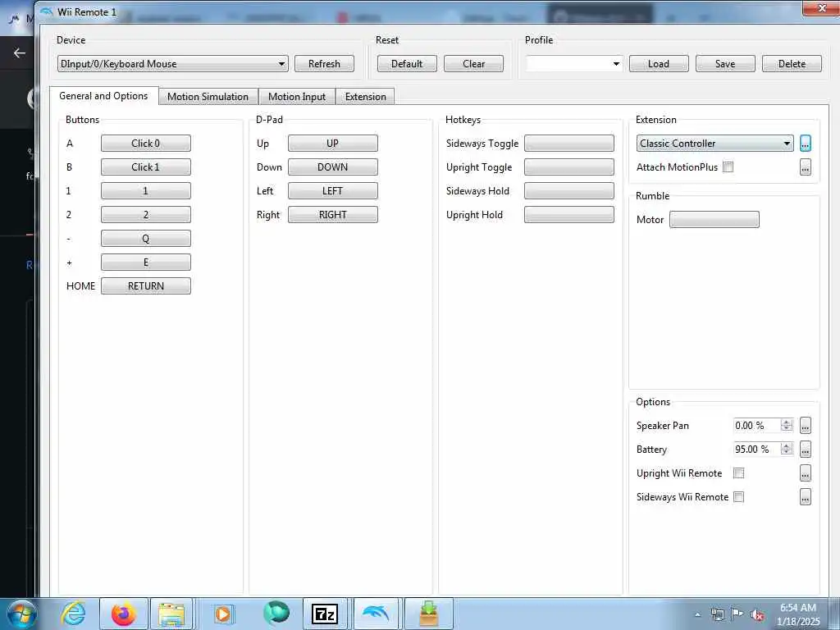Screen dimensions: 840x630
Task: Click the Clear button
Action: tap(473, 64)
